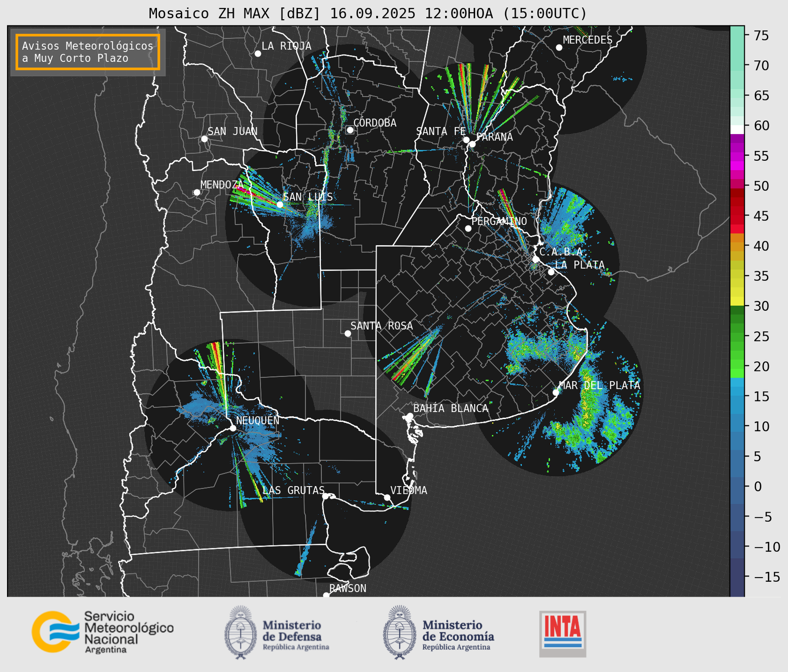Click the CÓRDOBA city label
This screenshot has height=672, width=788.
click(x=375, y=123)
